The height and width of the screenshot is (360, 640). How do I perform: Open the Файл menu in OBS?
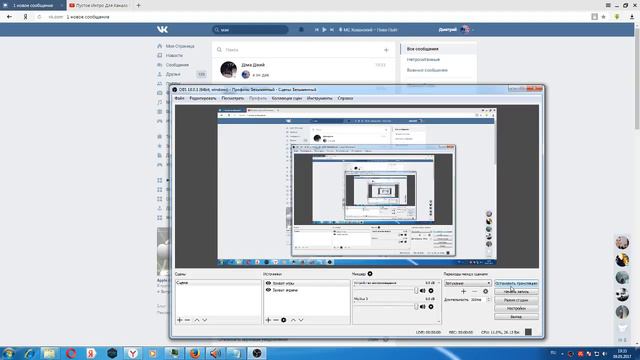[x=179, y=98]
